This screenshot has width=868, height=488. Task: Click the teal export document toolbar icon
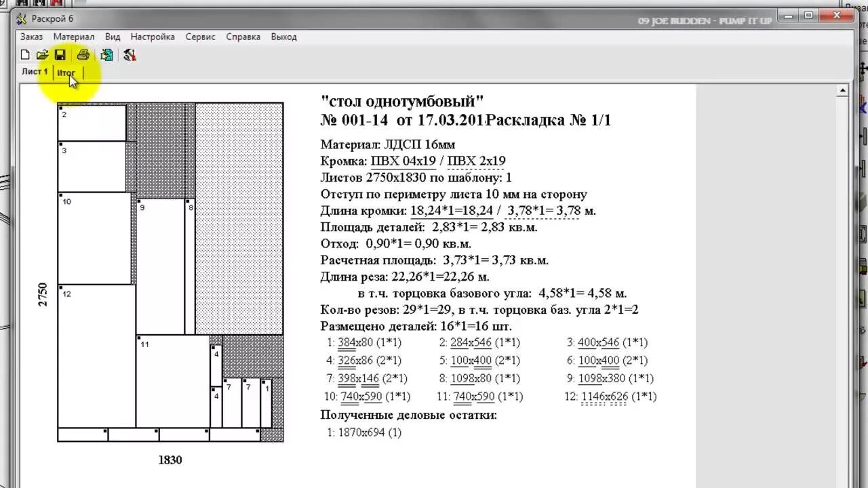coord(106,55)
